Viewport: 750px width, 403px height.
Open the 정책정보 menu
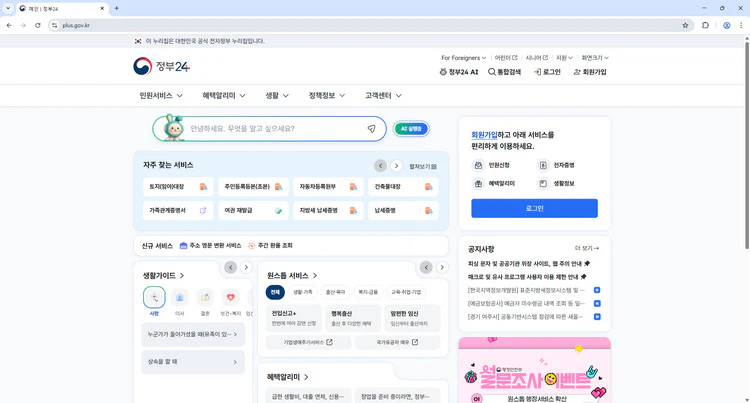tap(327, 96)
